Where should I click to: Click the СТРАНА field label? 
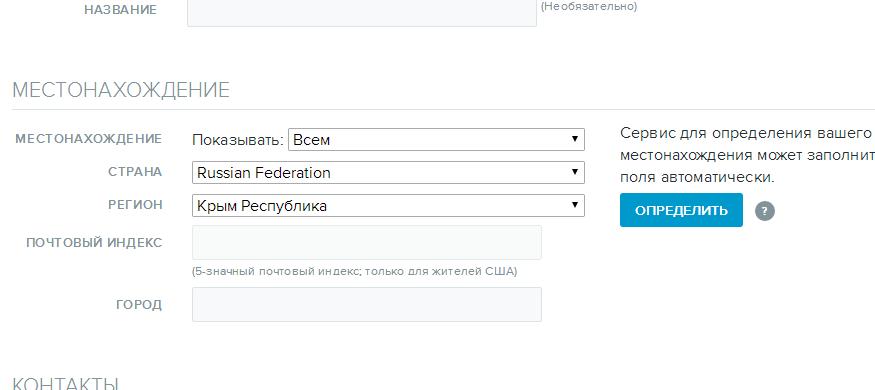tap(135, 172)
